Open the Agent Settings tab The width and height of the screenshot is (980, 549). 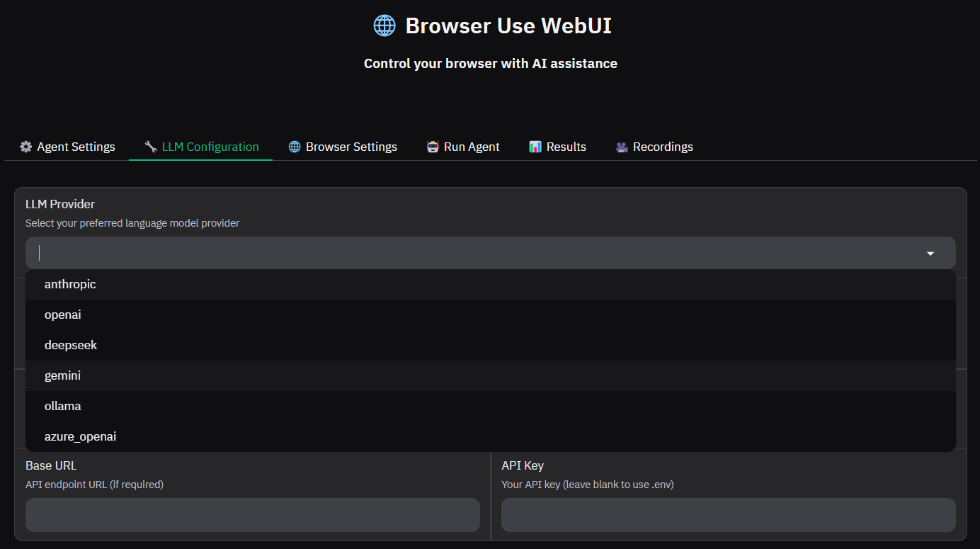pos(67,147)
